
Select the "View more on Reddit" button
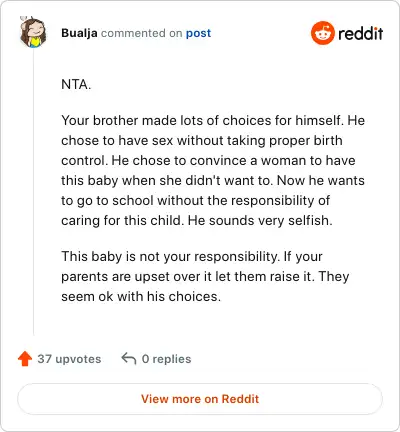[200, 399]
